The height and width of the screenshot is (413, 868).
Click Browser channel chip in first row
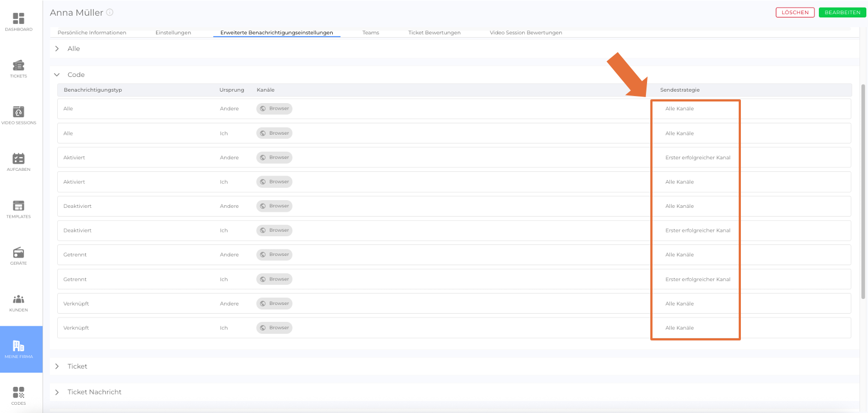coord(274,109)
